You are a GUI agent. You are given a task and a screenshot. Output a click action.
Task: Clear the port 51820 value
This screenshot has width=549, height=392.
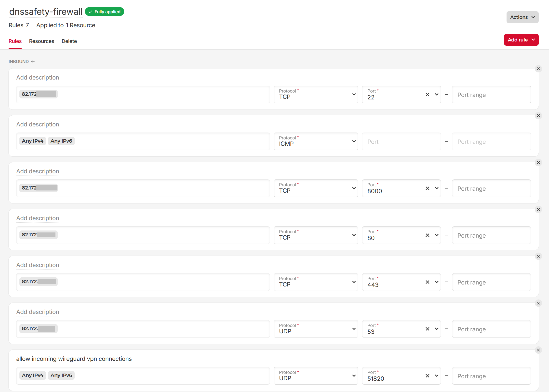[x=427, y=376]
